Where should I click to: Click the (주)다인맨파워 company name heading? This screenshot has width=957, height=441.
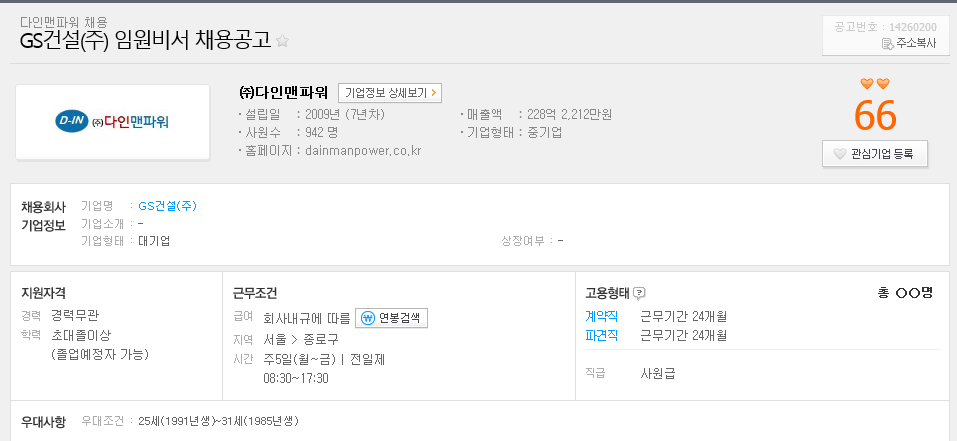284,93
